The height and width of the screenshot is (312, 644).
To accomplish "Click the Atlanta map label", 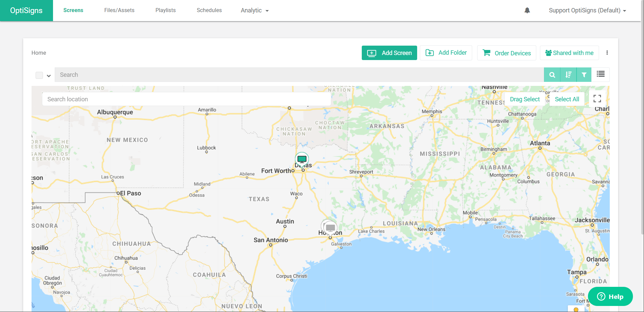I will click(540, 143).
